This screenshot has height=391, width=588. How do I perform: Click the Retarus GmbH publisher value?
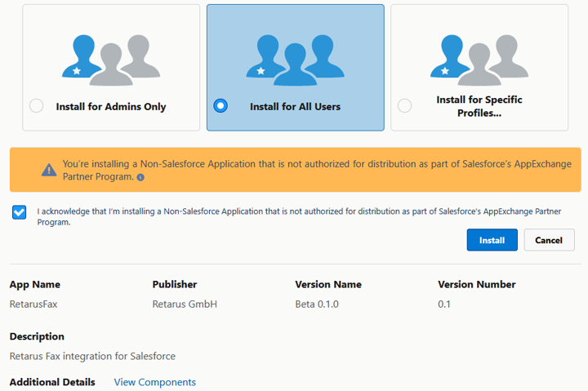tap(185, 304)
